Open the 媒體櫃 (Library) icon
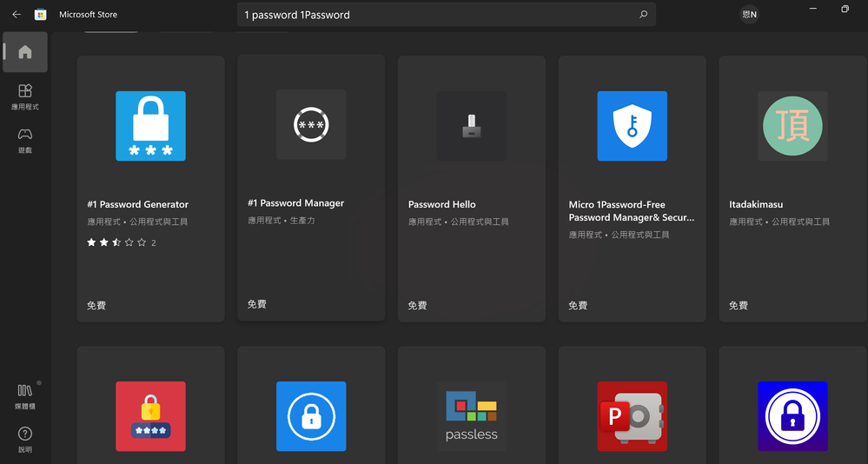 [25, 395]
